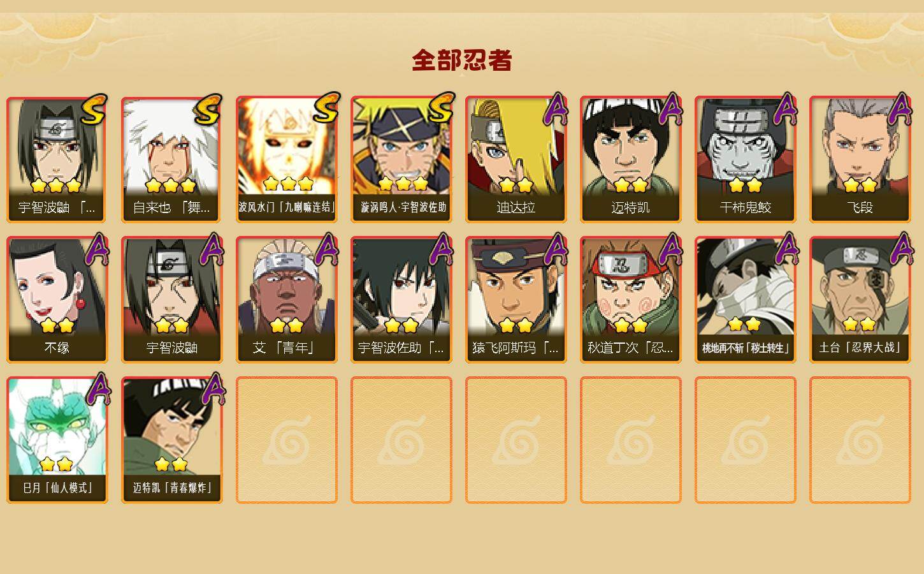Select the 艾「青年」 ninja card

[286, 300]
